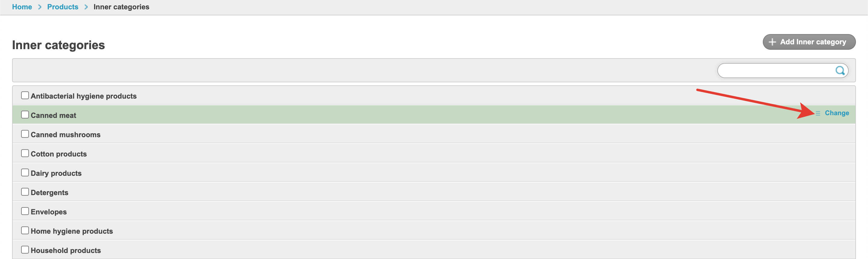
Task: Click the breadcrumb chevron after Products
Action: tap(86, 7)
